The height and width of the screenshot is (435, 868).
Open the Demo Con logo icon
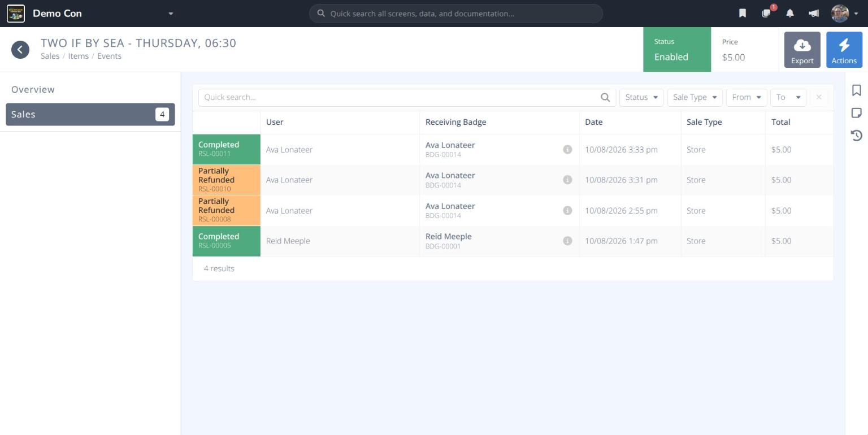pyautogui.click(x=16, y=14)
